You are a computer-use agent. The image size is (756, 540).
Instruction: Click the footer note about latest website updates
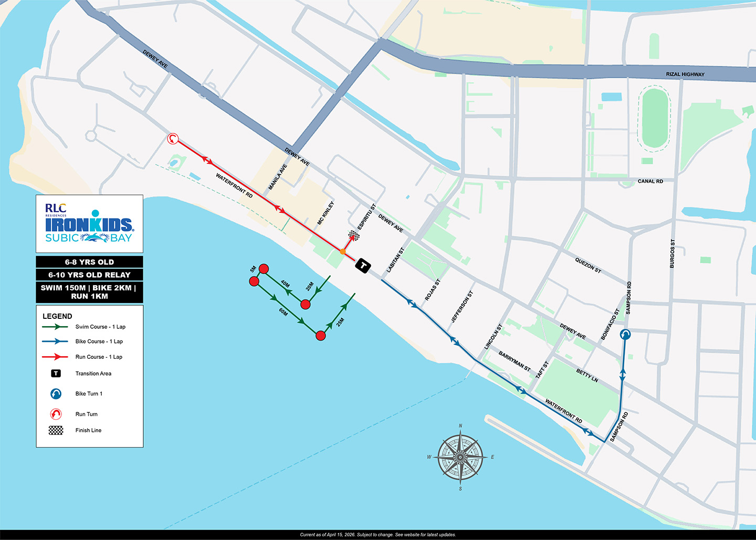click(x=378, y=535)
